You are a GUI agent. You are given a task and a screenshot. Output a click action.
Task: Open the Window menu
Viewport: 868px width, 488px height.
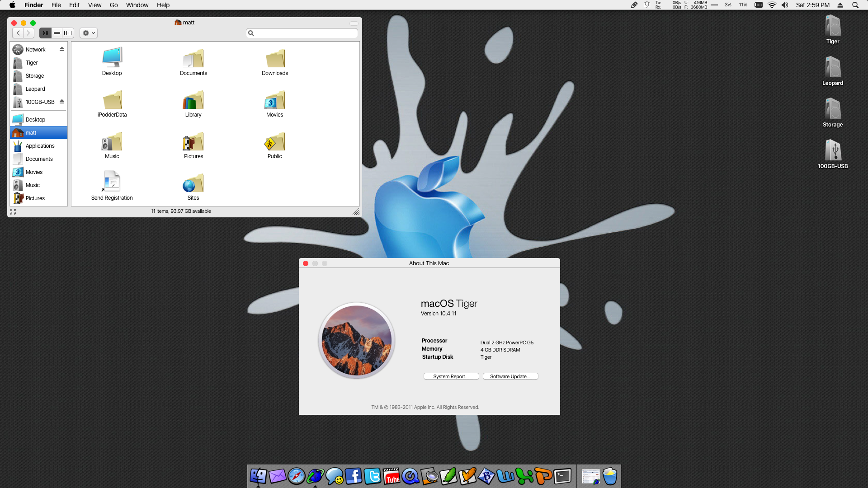point(137,5)
